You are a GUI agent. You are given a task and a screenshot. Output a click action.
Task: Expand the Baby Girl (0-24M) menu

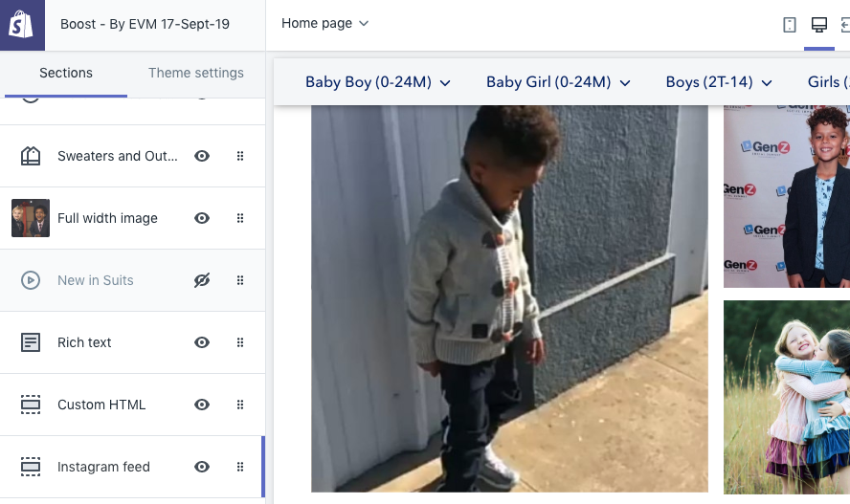click(558, 82)
